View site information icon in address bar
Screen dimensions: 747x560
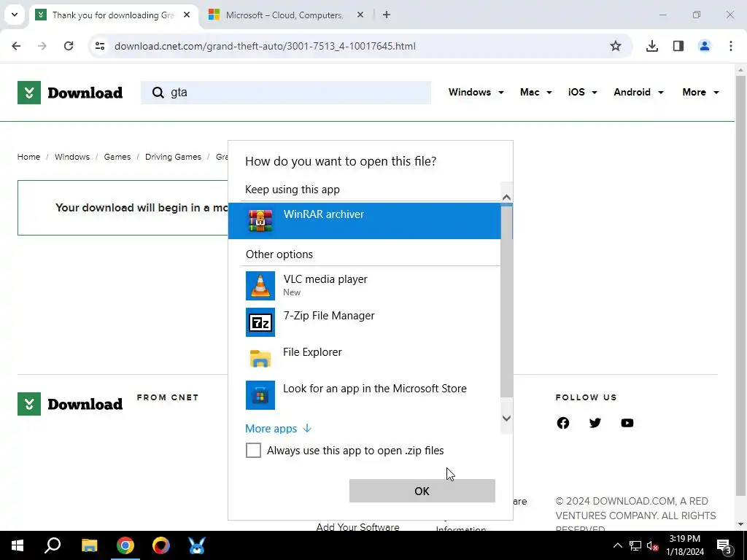pyautogui.click(x=99, y=46)
